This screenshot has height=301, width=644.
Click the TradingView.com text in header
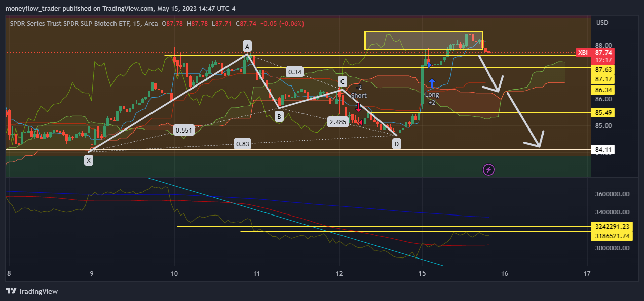tap(127, 9)
